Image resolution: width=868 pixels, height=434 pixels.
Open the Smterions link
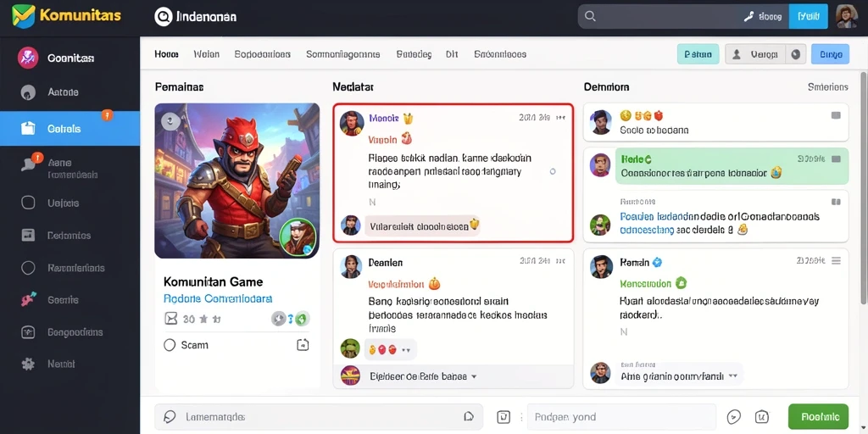[x=828, y=87]
